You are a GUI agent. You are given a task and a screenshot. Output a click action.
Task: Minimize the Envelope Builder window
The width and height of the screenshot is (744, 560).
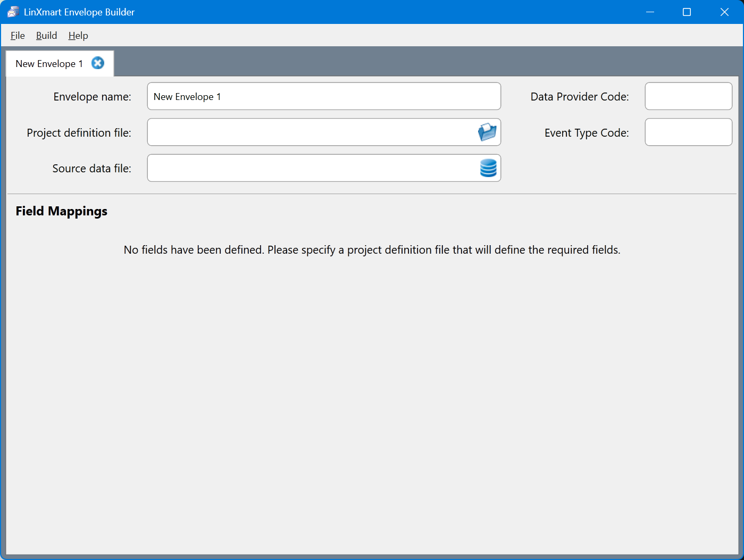point(650,12)
